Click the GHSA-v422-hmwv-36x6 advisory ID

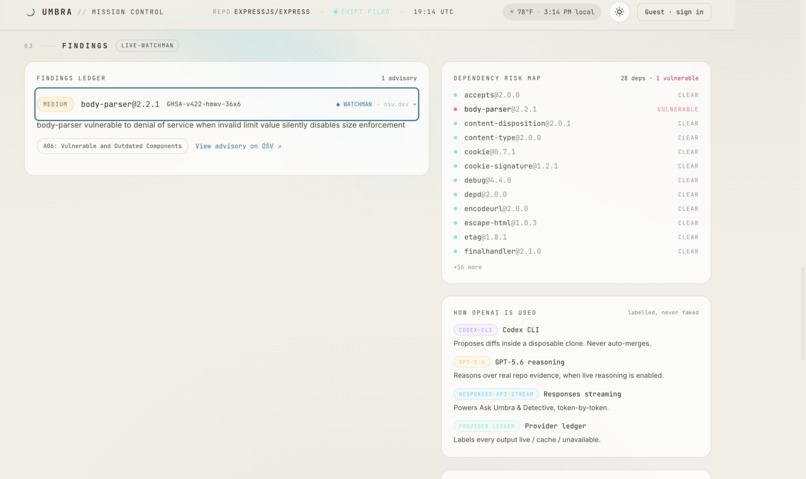204,104
